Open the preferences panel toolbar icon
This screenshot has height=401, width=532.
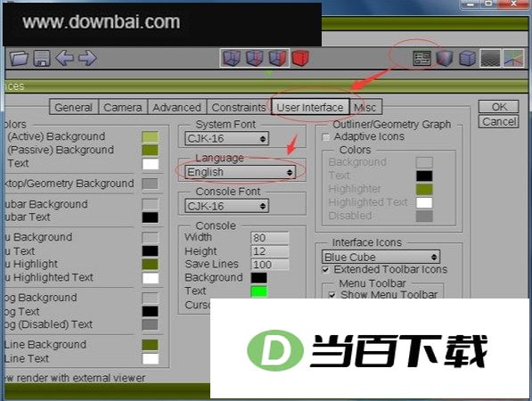click(x=422, y=58)
